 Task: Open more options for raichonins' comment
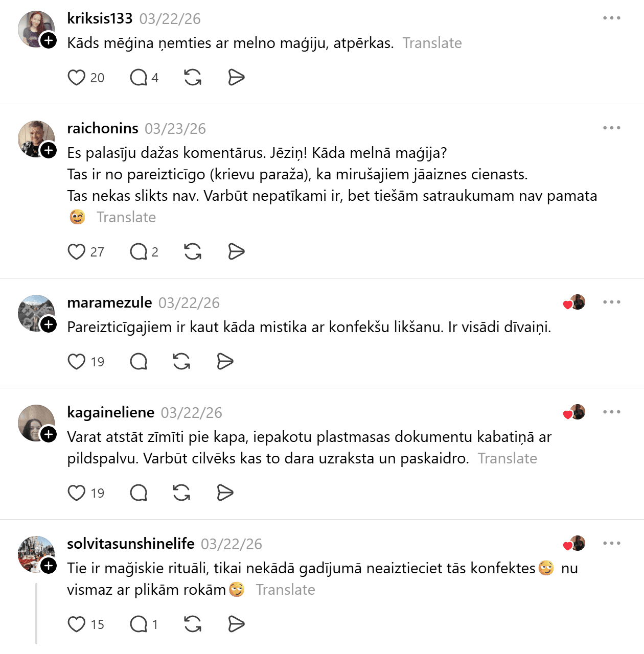point(611,128)
